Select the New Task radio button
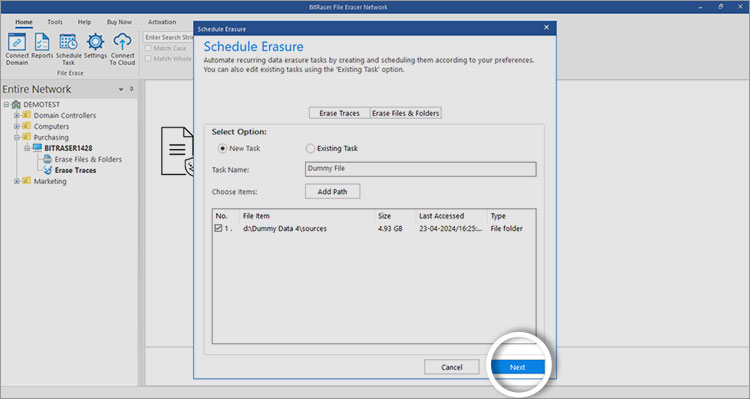The height and width of the screenshot is (399, 750). pyautogui.click(x=222, y=148)
